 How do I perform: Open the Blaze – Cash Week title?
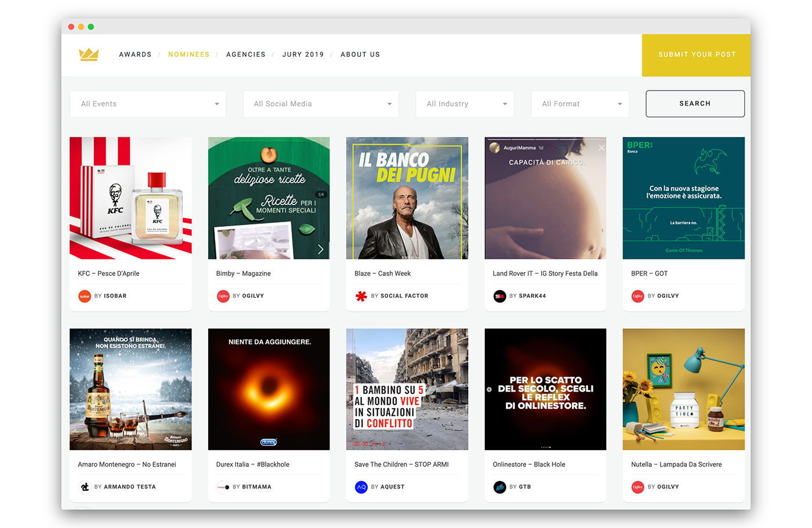383,274
